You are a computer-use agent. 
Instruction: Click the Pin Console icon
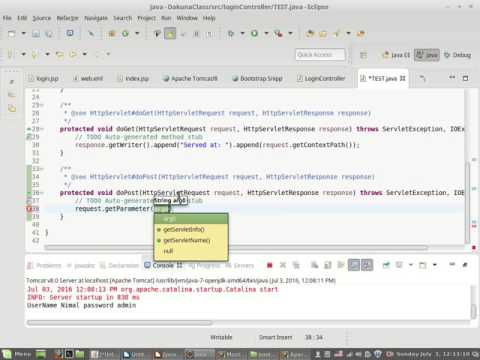point(386,265)
